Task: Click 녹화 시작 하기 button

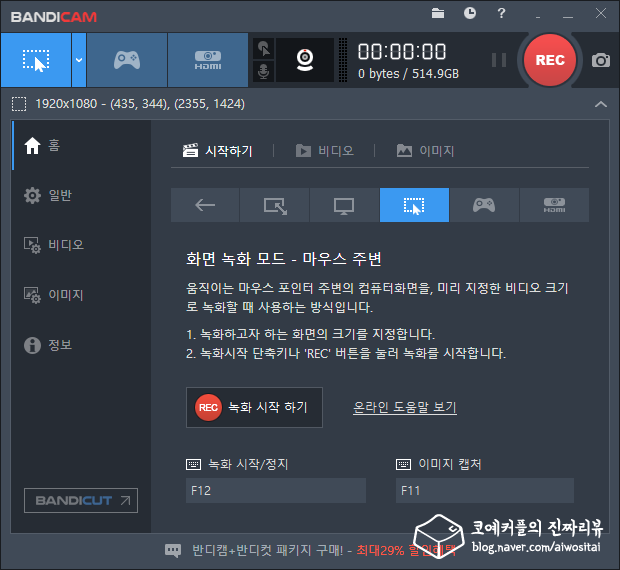Action: (x=254, y=408)
